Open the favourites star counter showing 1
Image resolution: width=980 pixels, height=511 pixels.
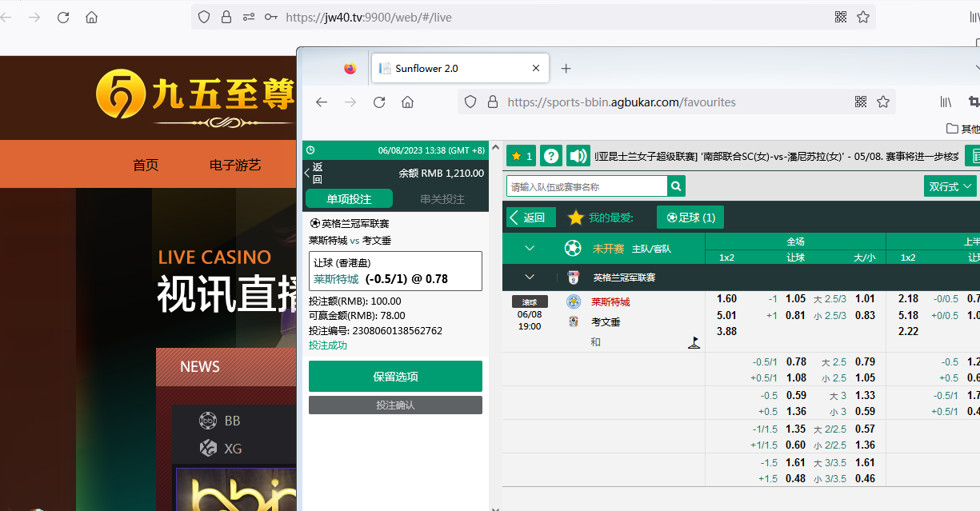(521, 156)
